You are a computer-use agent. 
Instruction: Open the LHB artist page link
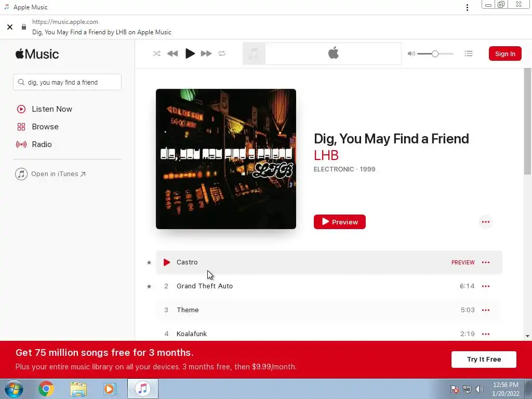pyautogui.click(x=326, y=155)
